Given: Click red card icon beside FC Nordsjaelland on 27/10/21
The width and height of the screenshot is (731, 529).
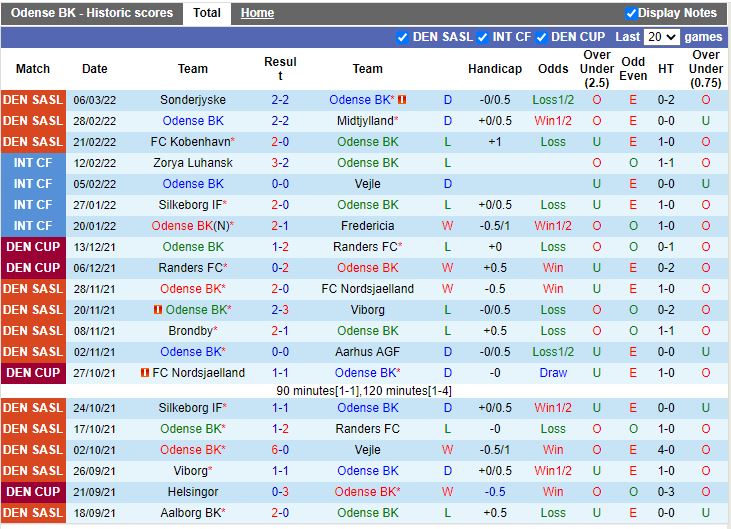Looking at the screenshot, I should [145, 373].
